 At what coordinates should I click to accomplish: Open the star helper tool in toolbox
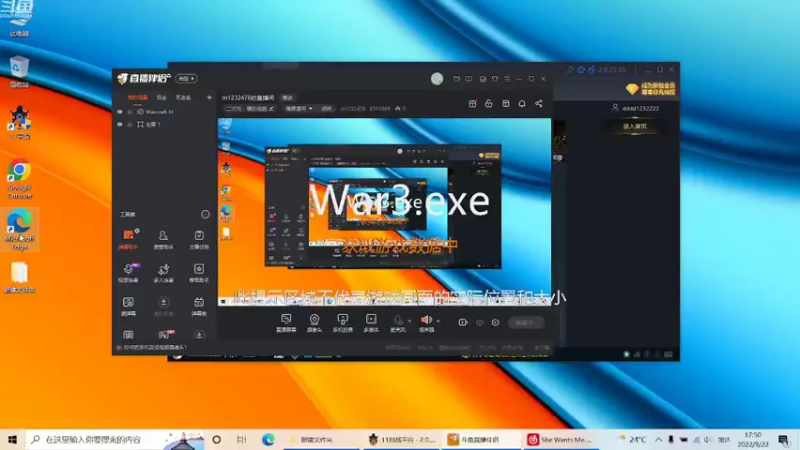pos(199,272)
